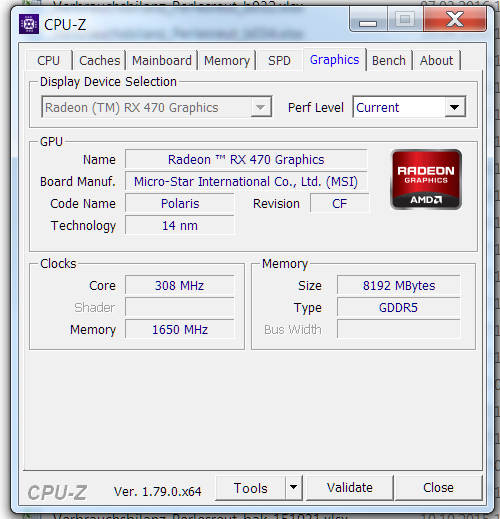Click the disabled maximize button
The width and height of the screenshot is (500, 519).
(405, 20)
